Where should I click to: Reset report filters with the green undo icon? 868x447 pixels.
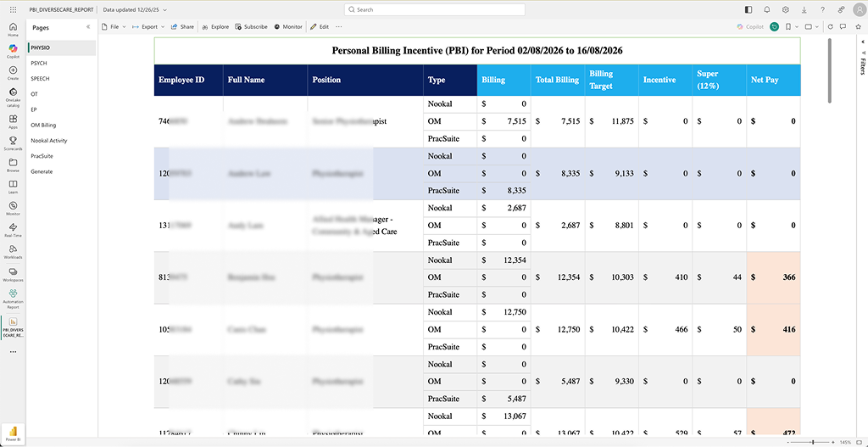pos(775,26)
